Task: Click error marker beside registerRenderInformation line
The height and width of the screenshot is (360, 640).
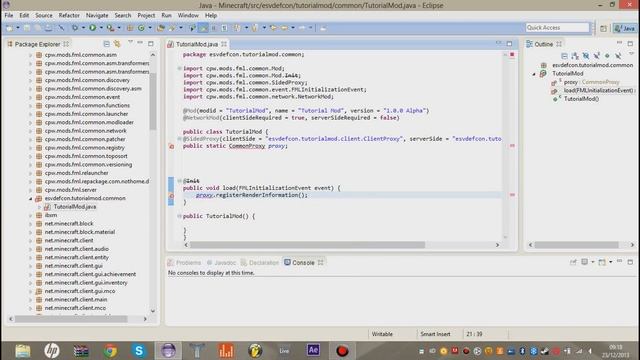Action: pos(171,196)
